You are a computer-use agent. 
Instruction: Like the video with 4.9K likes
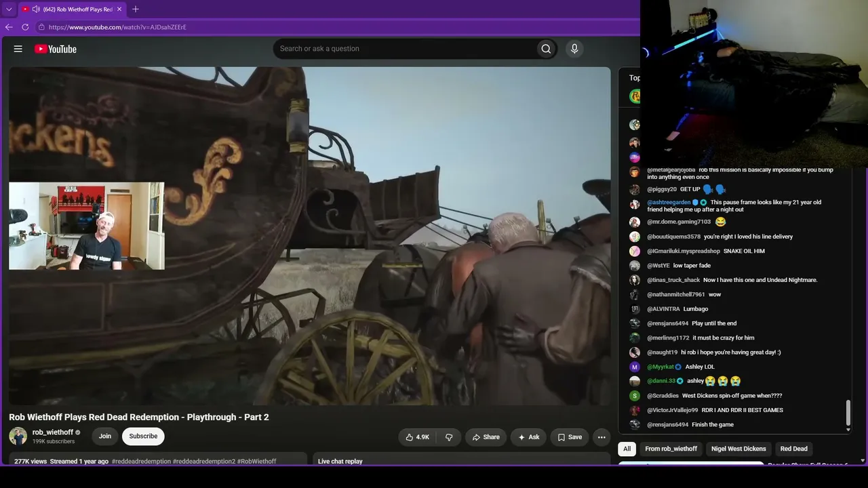(417, 437)
